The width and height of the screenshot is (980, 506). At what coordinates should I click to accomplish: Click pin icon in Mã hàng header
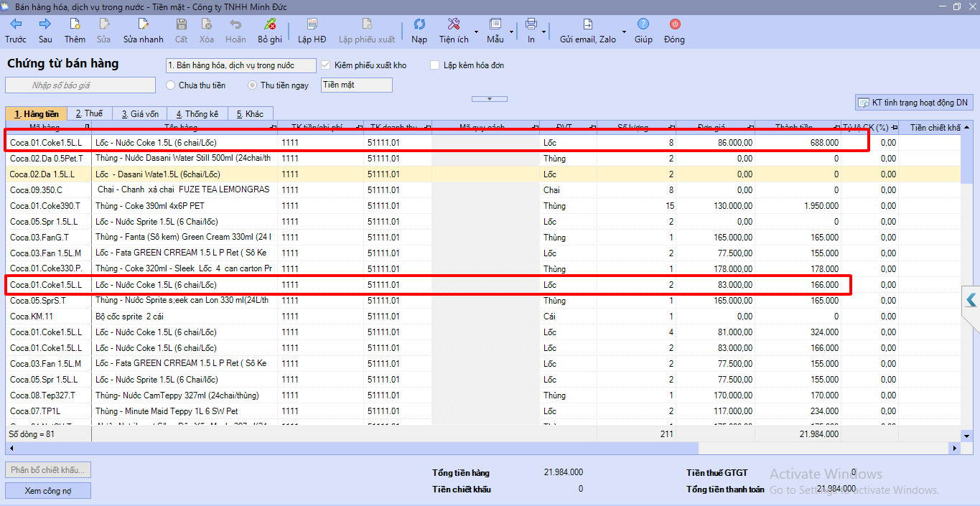click(x=87, y=127)
